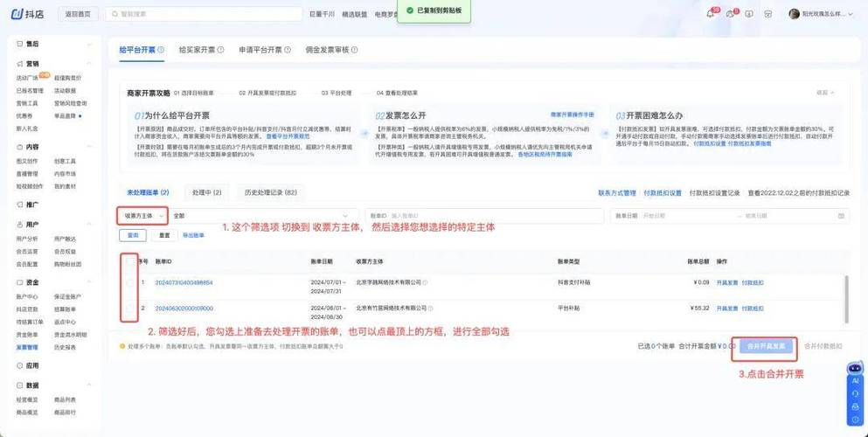
Task: Open bill ID link for row 2
Action: [184, 309]
